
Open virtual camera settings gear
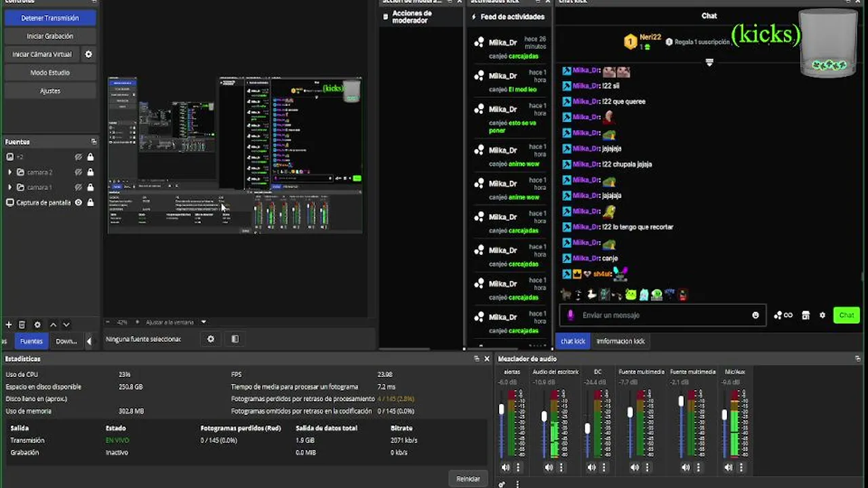click(88, 54)
